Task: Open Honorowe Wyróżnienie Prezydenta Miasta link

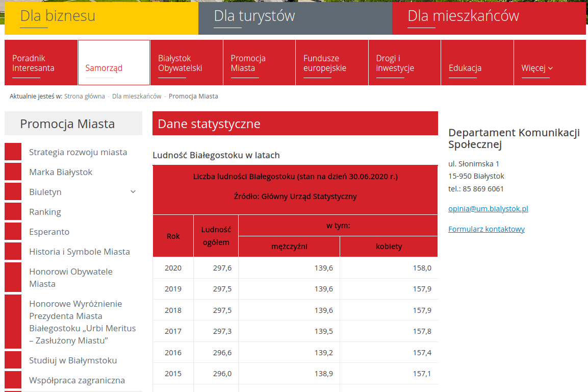Action: 83,322
